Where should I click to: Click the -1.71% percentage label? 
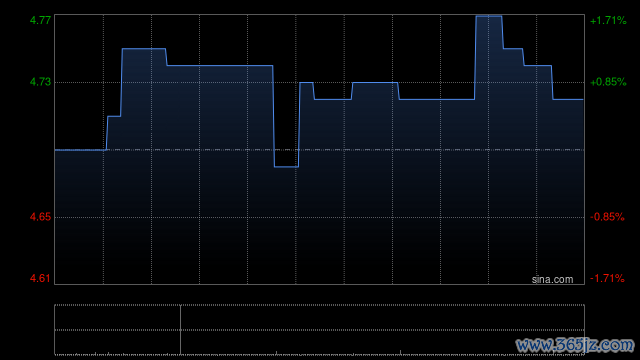607,278
